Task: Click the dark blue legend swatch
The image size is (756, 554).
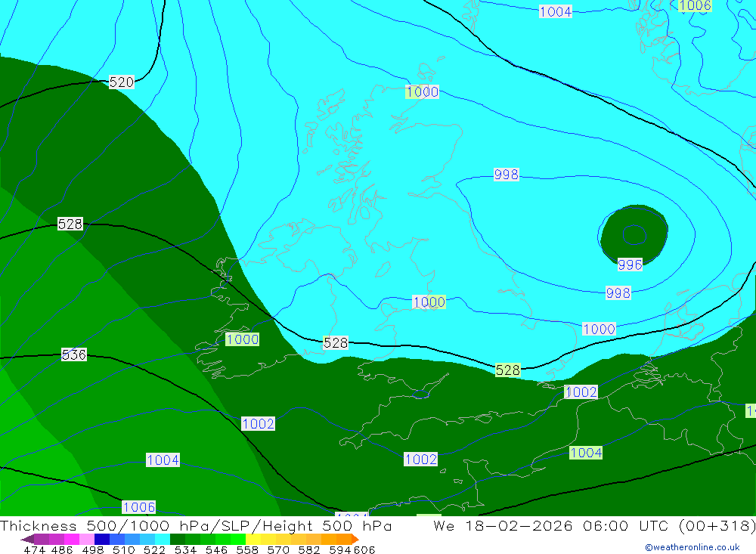Action: pyautogui.click(x=102, y=539)
